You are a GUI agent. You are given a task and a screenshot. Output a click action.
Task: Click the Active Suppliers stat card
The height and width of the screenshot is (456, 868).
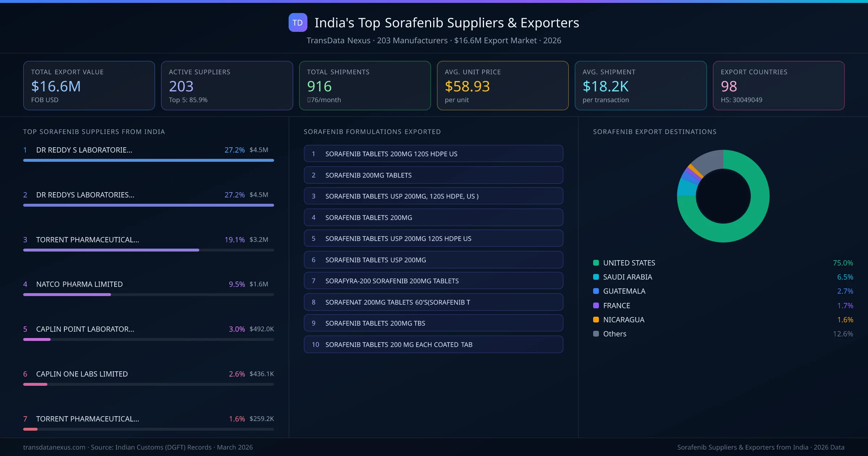point(226,85)
